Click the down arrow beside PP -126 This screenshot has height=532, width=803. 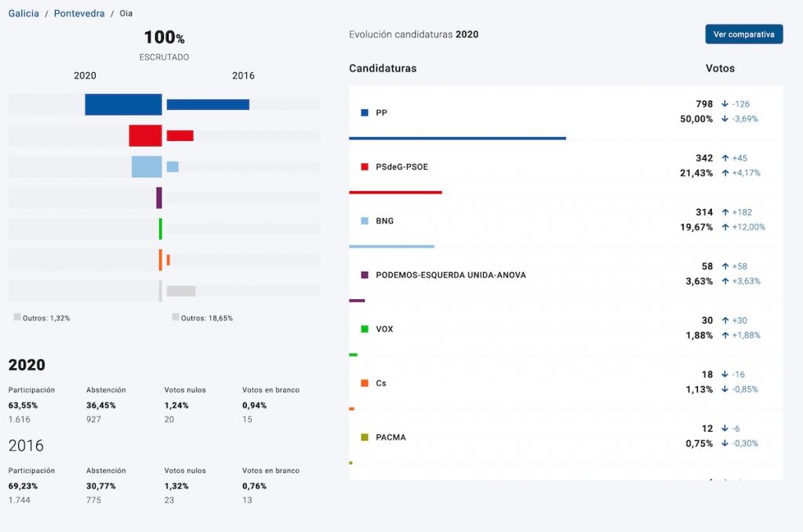(725, 104)
